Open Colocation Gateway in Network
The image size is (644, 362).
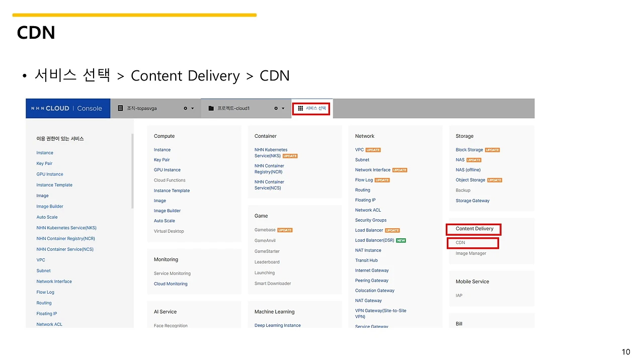374,291
